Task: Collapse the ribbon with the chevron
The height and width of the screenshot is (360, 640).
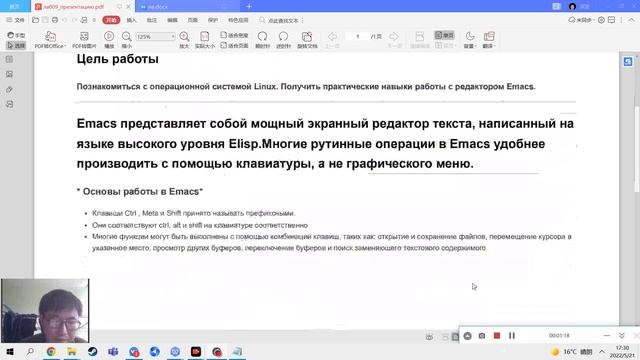Action: tap(631, 20)
